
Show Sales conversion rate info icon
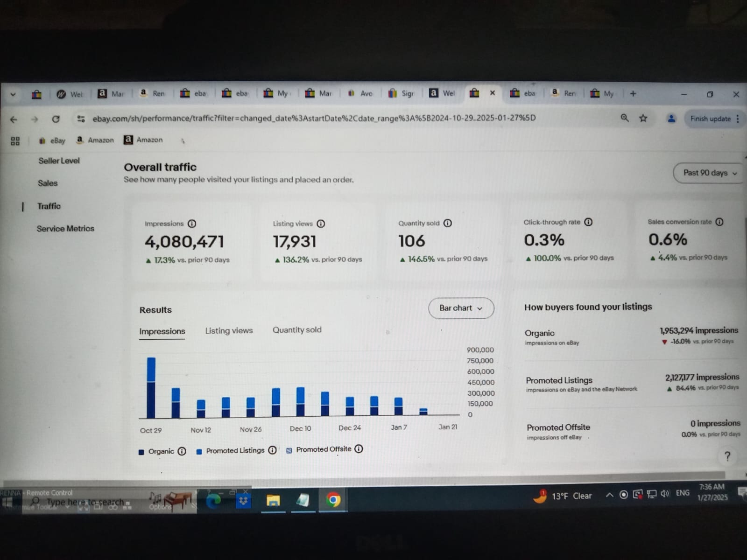tap(719, 222)
